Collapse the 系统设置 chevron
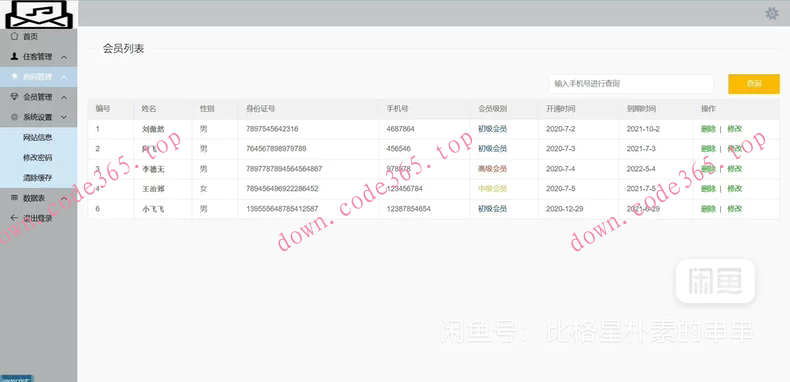This screenshot has height=382, width=790. click(64, 117)
